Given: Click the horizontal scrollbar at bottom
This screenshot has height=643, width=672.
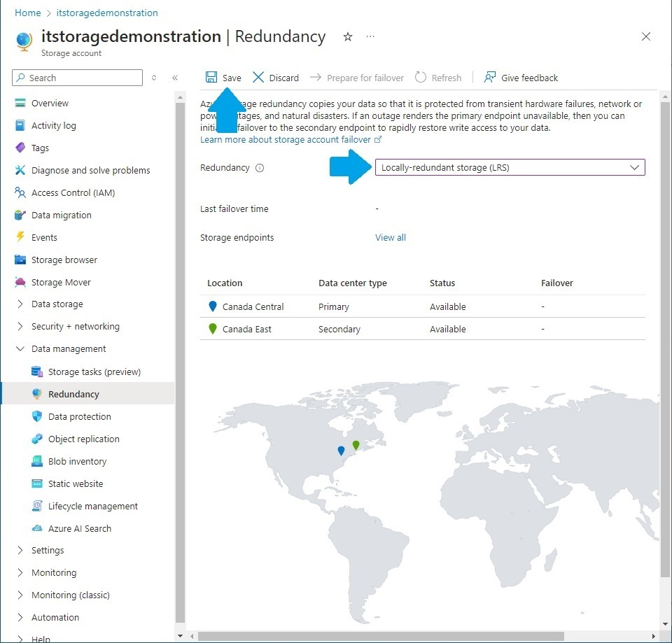Looking at the screenshot, I should tap(381, 636).
